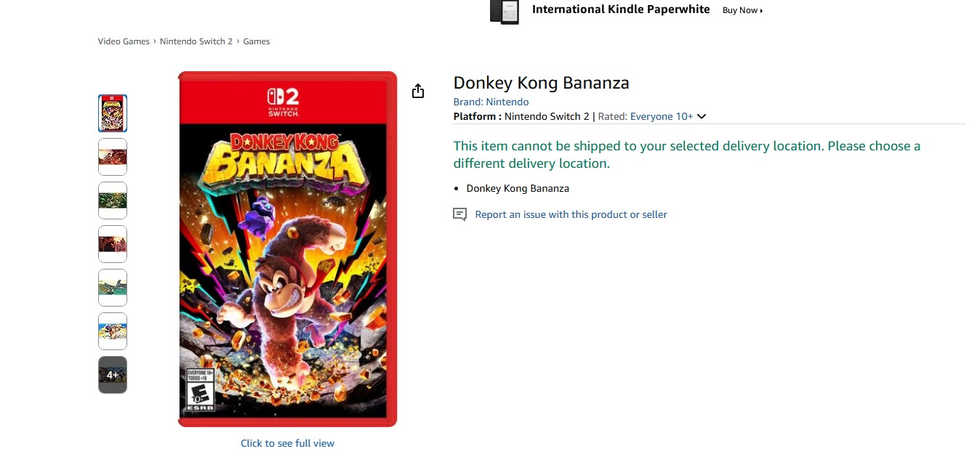Click the Kindle device image in banner

(504, 12)
